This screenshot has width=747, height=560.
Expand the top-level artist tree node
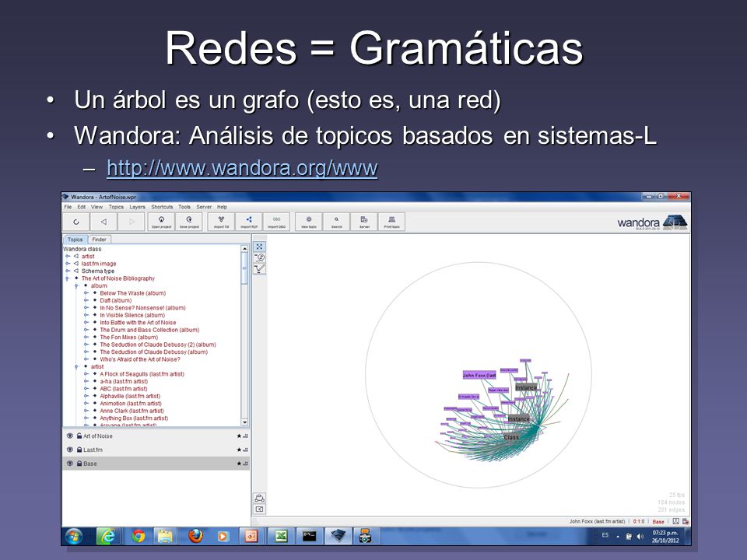tap(68, 256)
